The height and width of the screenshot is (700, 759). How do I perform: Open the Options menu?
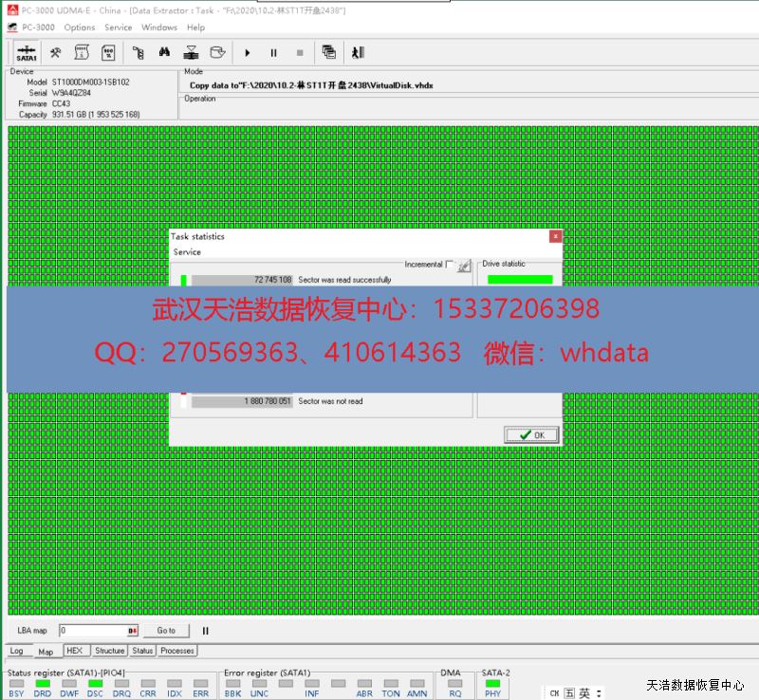coord(80,28)
